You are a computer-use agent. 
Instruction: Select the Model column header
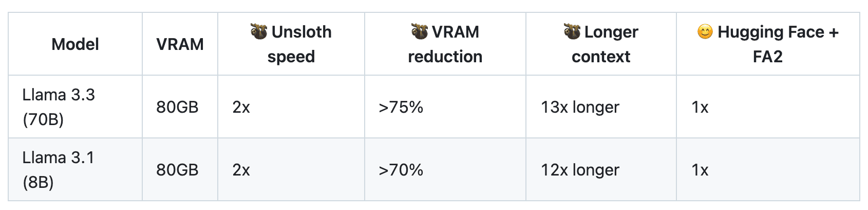pyautogui.click(x=75, y=44)
